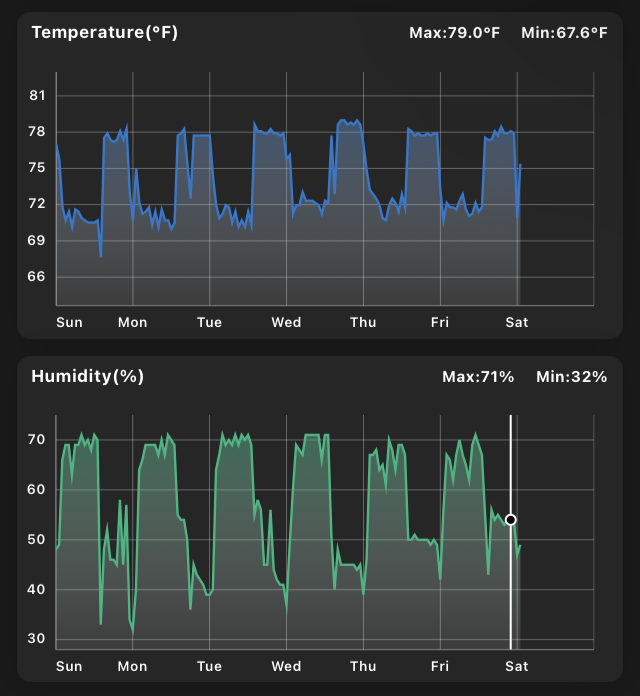Click the Tue label on humidity chart

pos(209,666)
